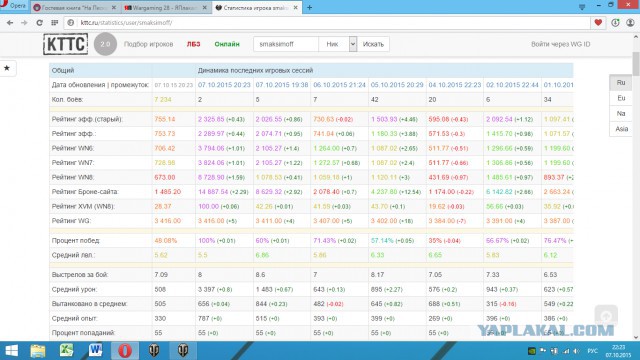
Task: Click the РУС language indicator in tray
Action: [592, 351]
